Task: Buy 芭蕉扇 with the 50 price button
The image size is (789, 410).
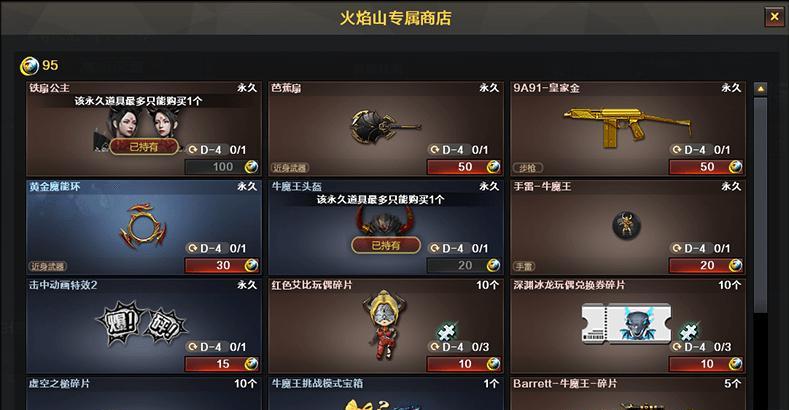Action: coord(464,167)
